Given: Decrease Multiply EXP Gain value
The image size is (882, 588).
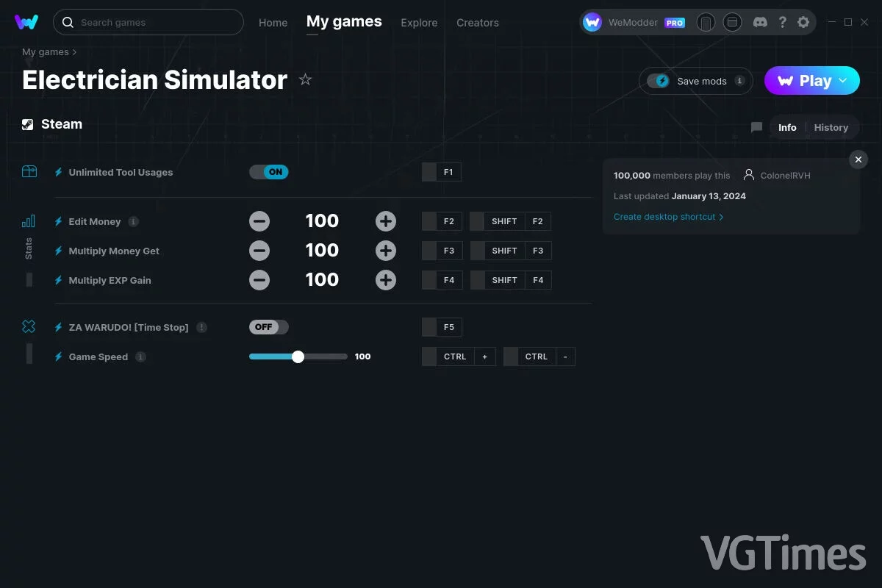Looking at the screenshot, I should coord(259,280).
